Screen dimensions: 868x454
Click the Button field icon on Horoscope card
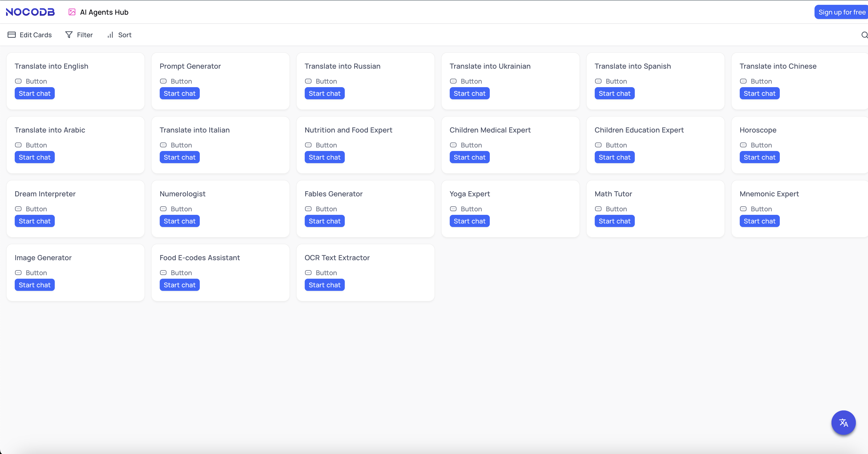coord(743,145)
